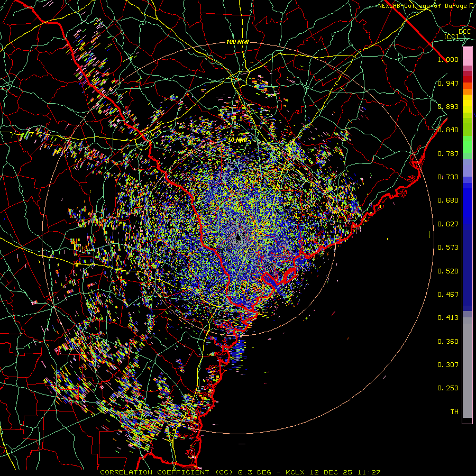
Task: Click the "TH" threshold label in legend
Action: point(454,412)
